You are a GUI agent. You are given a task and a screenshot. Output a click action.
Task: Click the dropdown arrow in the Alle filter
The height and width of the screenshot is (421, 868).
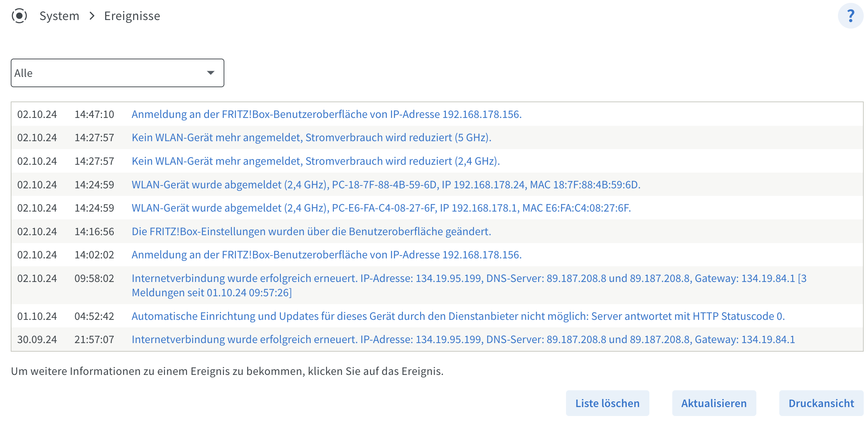(x=211, y=73)
